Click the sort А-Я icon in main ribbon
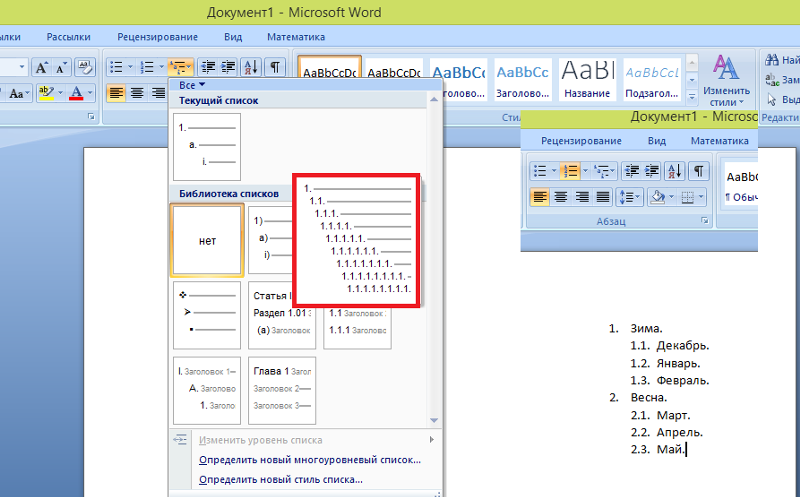The image size is (800, 497). (x=251, y=67)
